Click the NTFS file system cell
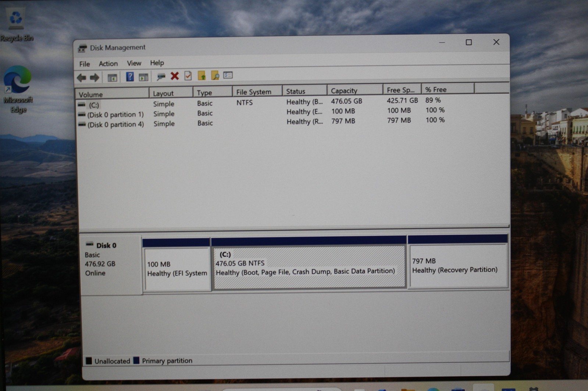The width and height of the screenshot is (588, 391). point(245,103)
